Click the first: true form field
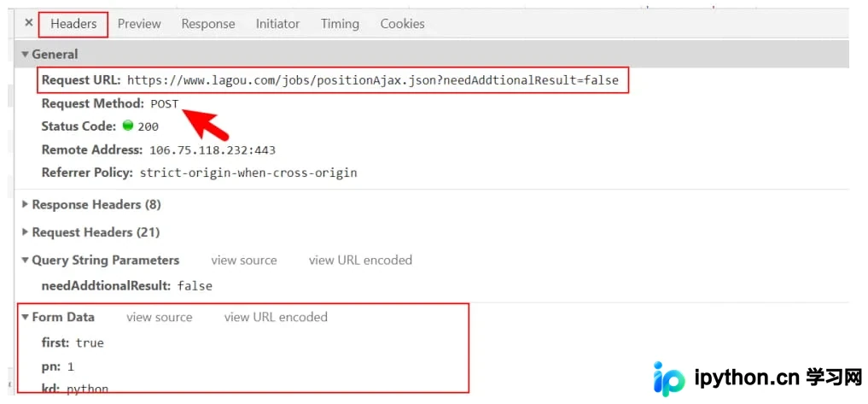The image size is (868, 404). (73, 343)
